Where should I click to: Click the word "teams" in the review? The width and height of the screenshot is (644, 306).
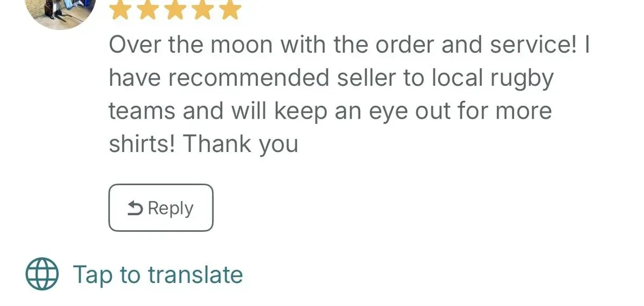pyautogui.click(x=142, y=111)
